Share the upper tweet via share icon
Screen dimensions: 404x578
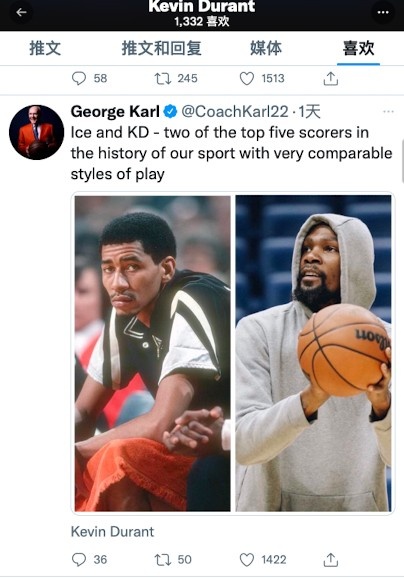click(x=331, y=79)
